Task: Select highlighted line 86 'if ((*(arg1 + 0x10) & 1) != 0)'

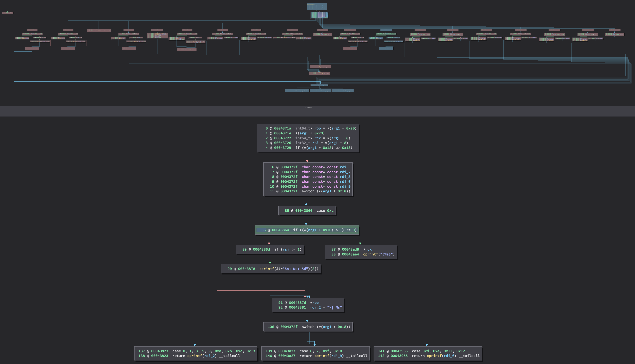Action: [x=307, y=230]
